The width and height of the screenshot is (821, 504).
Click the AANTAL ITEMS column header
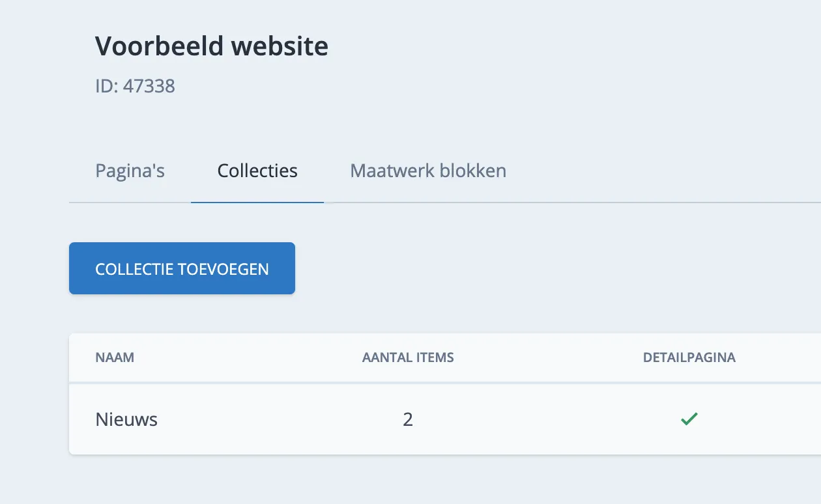point(408,357)
